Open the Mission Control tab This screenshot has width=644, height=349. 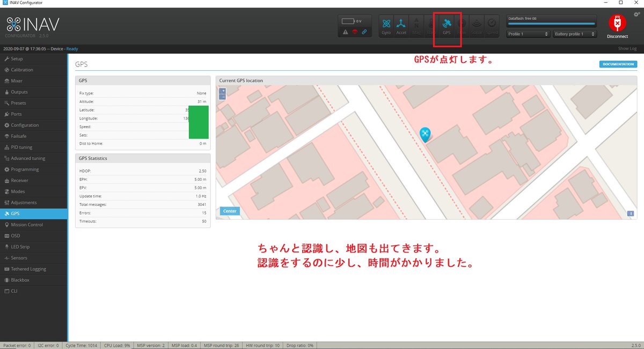(x=34, y=225)
